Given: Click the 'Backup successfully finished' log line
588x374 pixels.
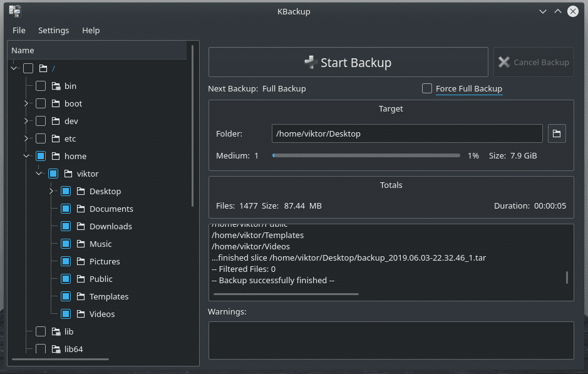Looking at the screenshot, I should [x=273, y=281].
